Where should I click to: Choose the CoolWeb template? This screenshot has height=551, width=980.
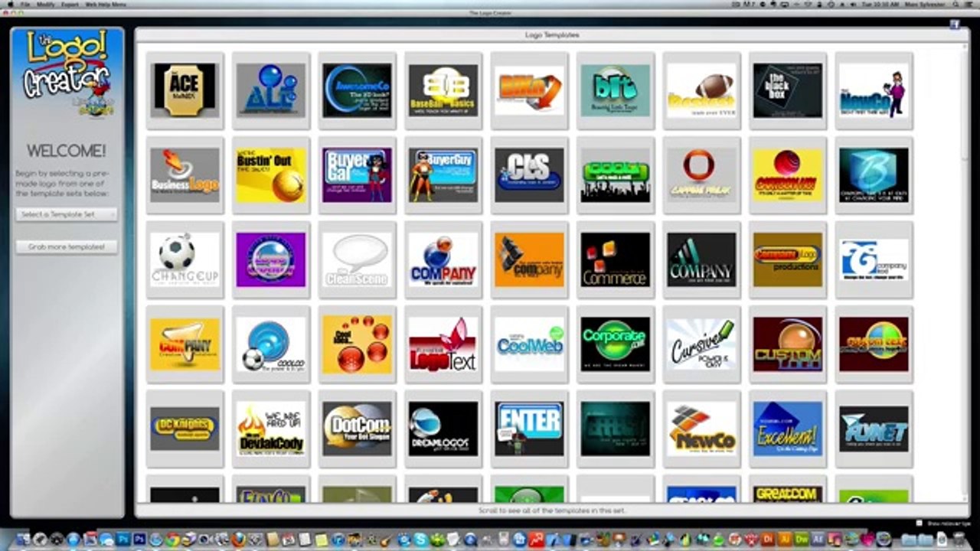pyautogui.click(x=529, y=344)
